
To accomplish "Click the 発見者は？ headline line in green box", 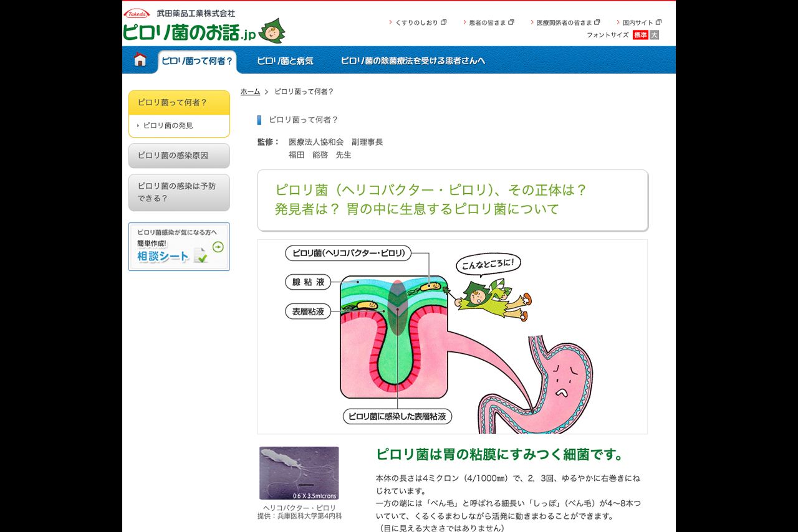I will 417,209.
